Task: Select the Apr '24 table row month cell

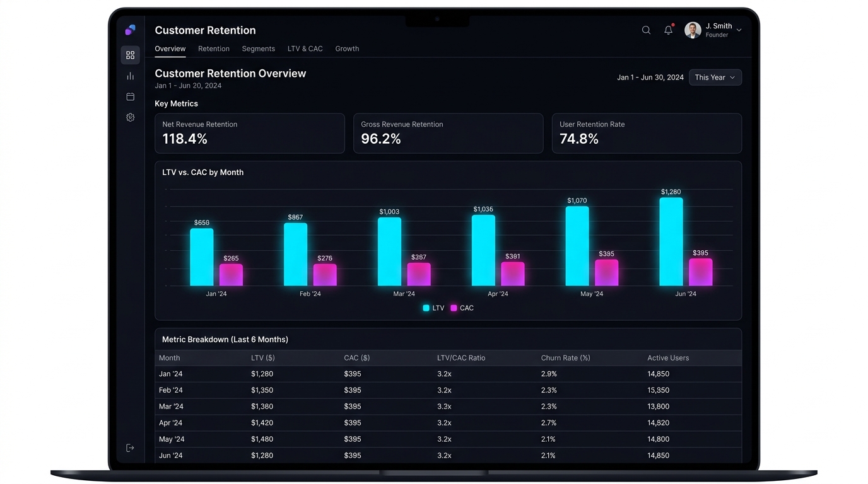Action: pyautogui.click(x=170, y=423)
